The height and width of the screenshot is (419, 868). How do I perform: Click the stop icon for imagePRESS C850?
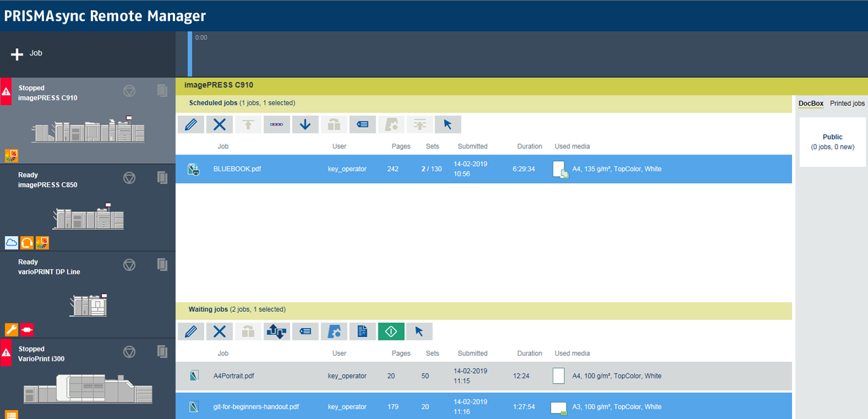coord(130,178)
